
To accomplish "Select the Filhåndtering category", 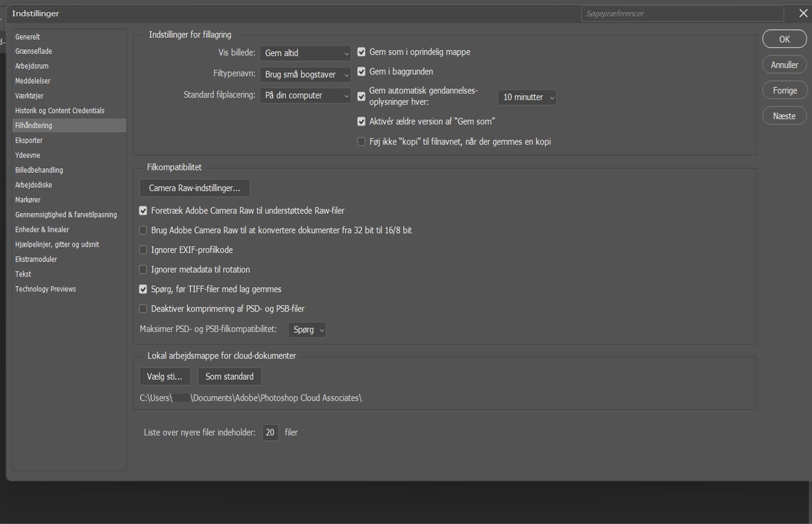I will pos(69,125).
